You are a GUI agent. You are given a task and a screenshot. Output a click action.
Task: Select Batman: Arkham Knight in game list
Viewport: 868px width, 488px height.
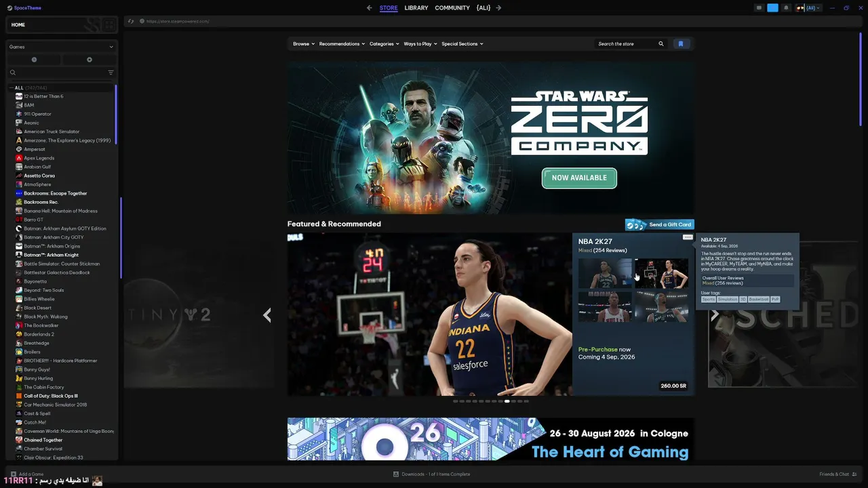52,255
